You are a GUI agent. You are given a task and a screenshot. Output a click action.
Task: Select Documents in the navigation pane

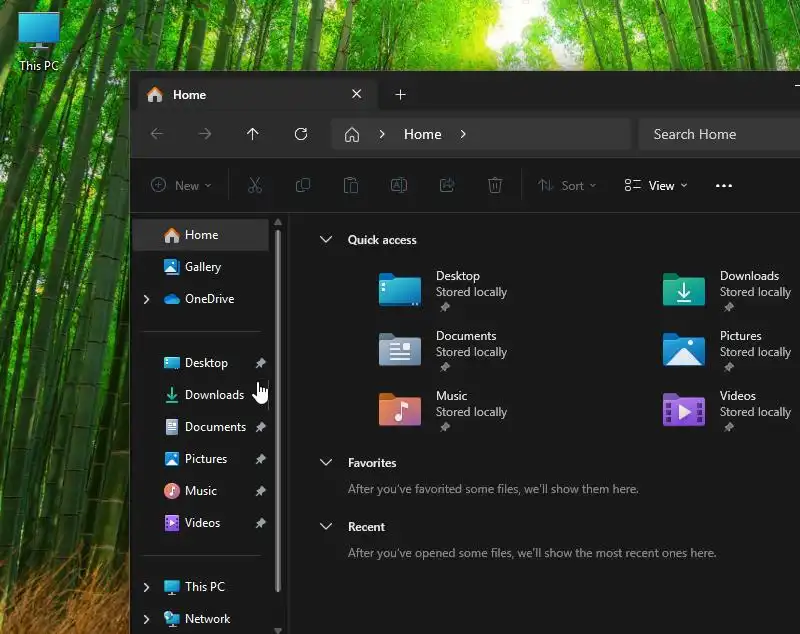(202, 427)
